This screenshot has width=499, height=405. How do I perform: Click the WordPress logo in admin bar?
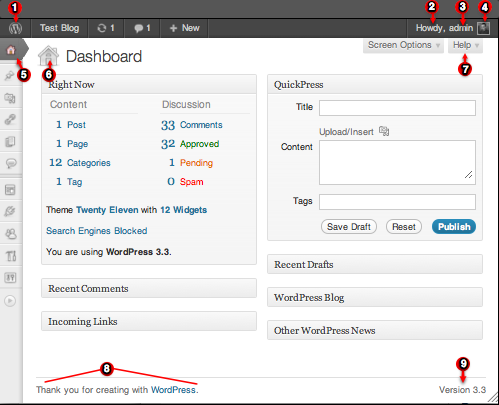tap(15, 28)
